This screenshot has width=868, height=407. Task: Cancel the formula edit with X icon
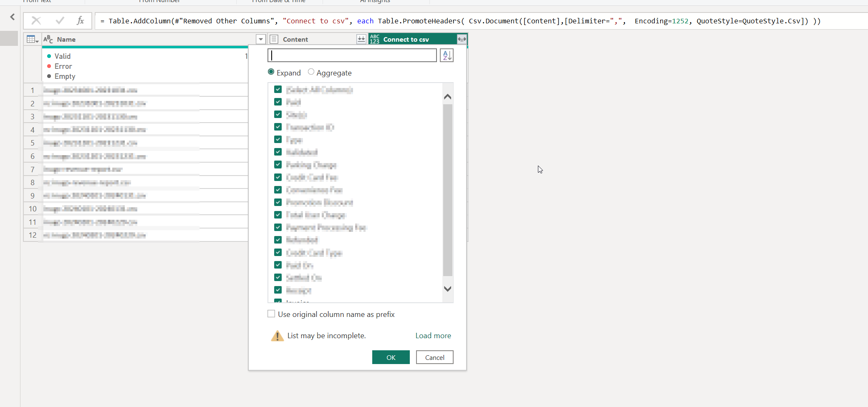pyautogui.click(x=36, y=20)
